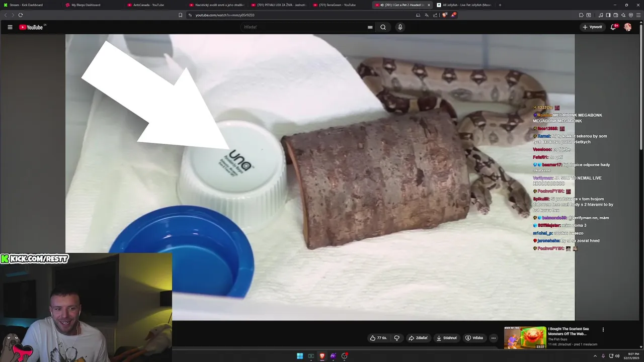Switch to My Blerps Dashboard tab
Screen dimensions: 644x362
pyautogui.click(x=92, y=5)
